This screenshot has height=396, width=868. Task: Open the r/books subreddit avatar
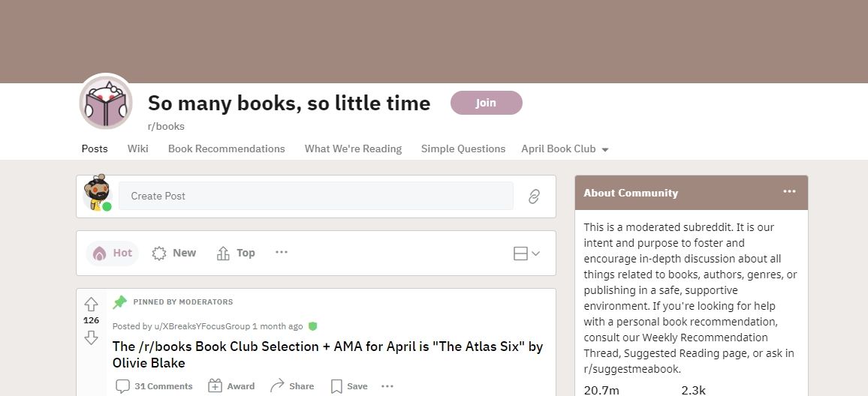pos(106,102)
